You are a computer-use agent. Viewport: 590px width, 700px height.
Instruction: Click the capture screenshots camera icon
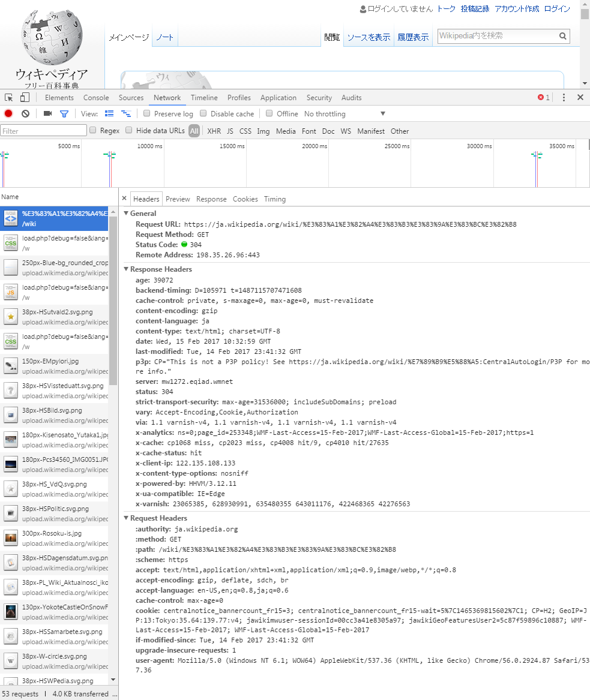47,114
